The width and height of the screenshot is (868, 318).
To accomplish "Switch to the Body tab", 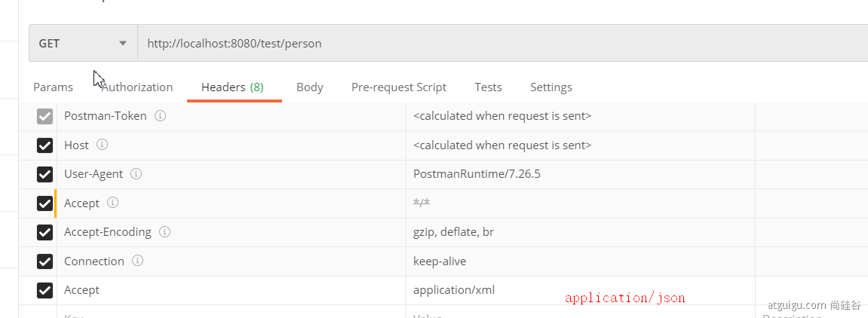I will (x=309, y=87).
